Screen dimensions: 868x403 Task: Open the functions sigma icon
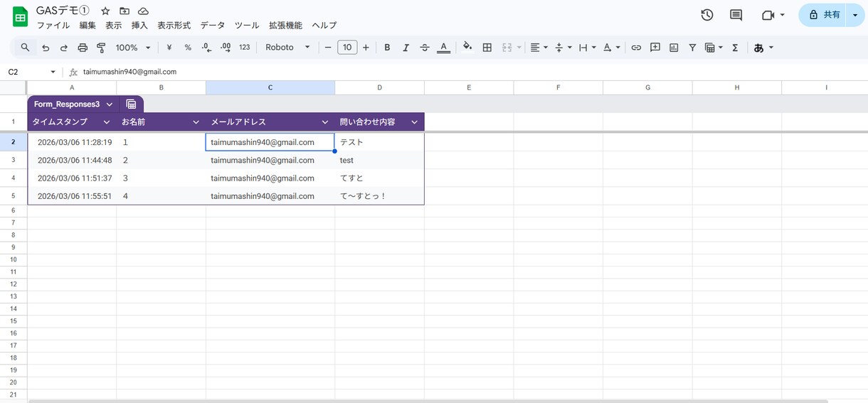735,48
